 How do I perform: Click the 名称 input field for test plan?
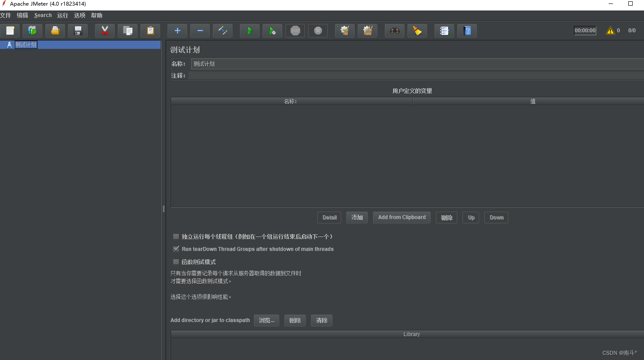417,64
